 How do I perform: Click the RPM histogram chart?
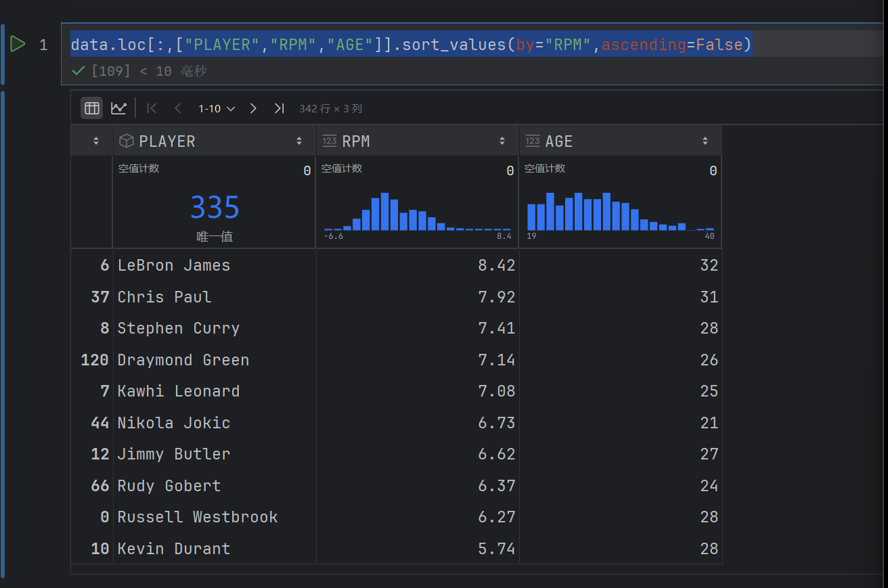pos(418,212)
